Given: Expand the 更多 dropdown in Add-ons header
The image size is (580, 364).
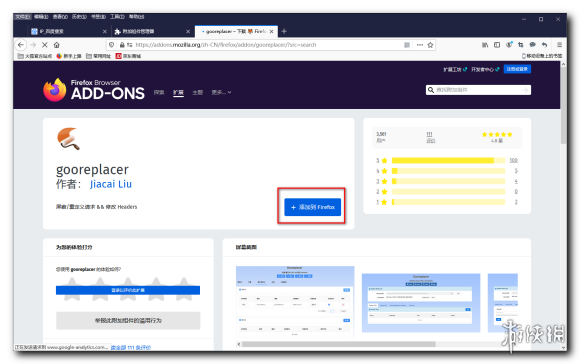Looking at the screenshot, I should coord(221,92).
